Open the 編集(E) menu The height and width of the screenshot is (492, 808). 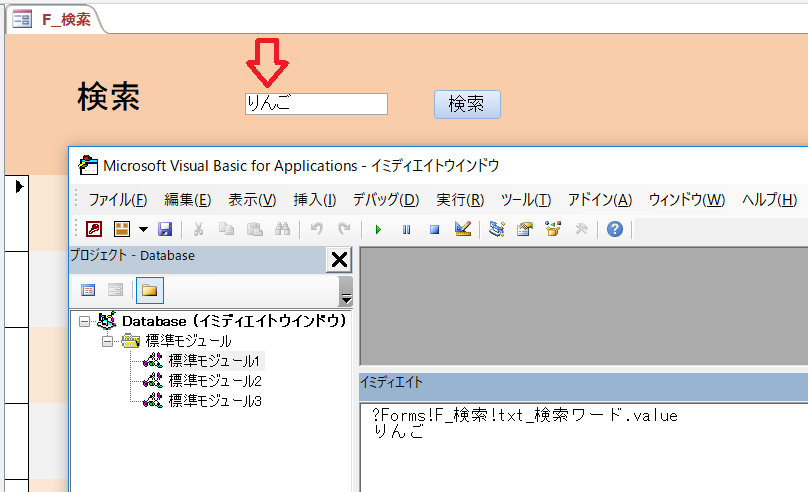pos(188,200)
